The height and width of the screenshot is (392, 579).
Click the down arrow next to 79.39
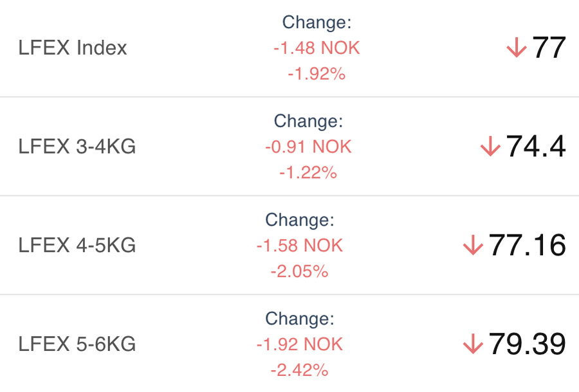tap(473, 344)
